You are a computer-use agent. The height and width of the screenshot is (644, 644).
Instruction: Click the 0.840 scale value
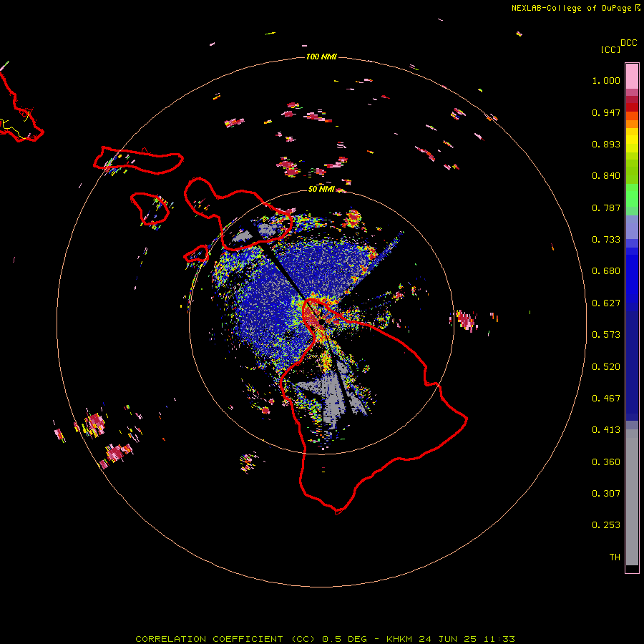(x=606, y=176)
